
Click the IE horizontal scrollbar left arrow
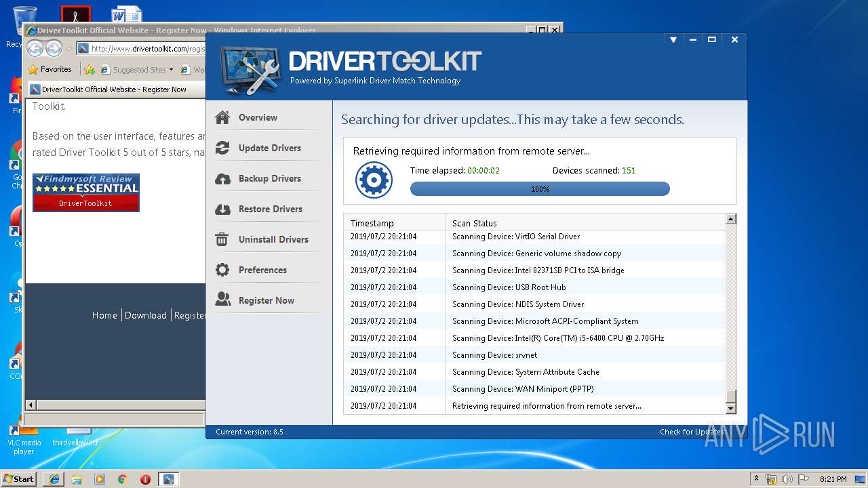(31, 405)
